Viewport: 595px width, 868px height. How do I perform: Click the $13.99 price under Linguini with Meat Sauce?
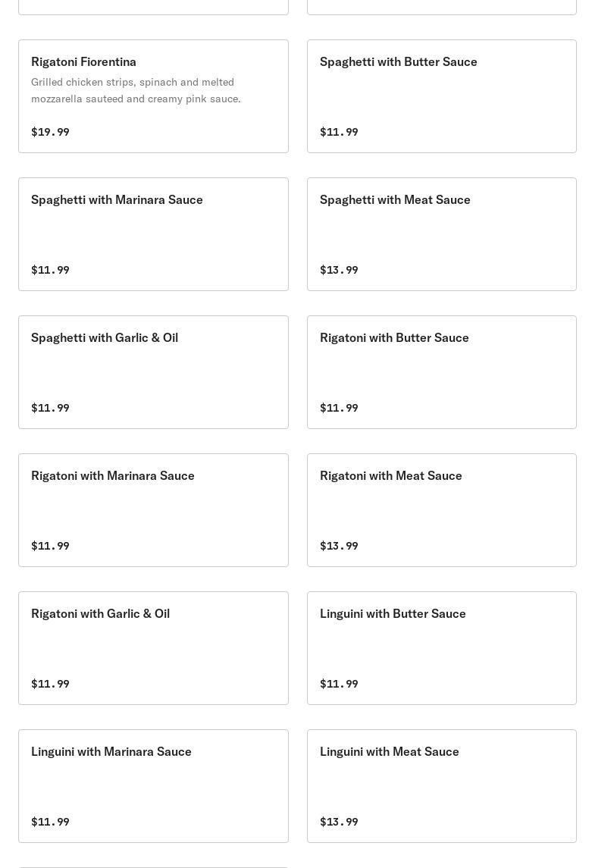click(339, 822)
